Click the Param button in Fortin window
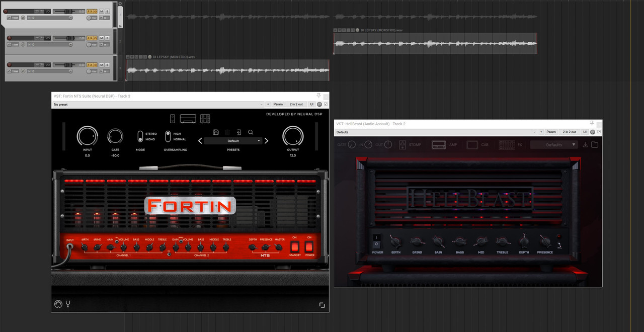 pos(278,104)
